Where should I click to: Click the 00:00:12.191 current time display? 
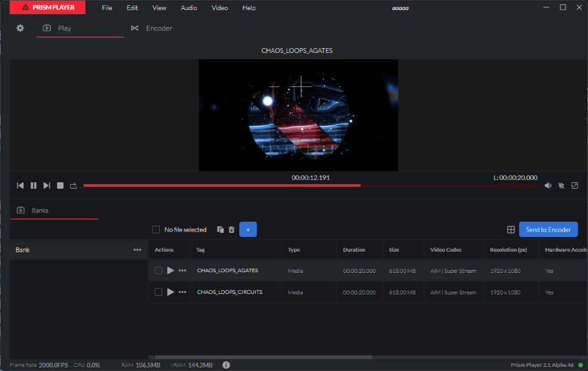pyautogui.click(x=311, y=178)
